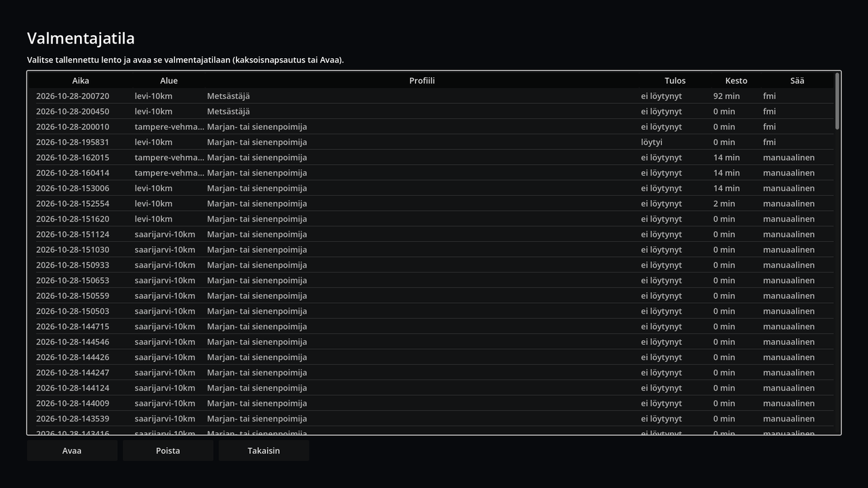Select flight 2026-10-28-162015

(435, 157)
